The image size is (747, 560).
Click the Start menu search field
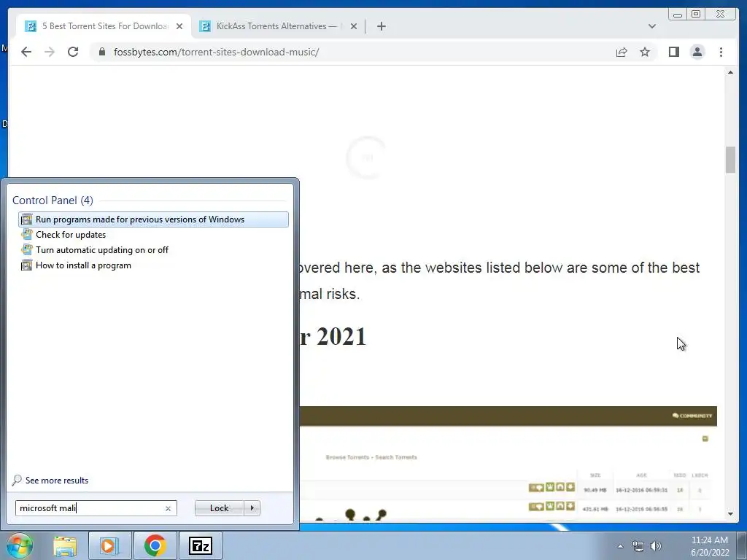coord(96,508)
